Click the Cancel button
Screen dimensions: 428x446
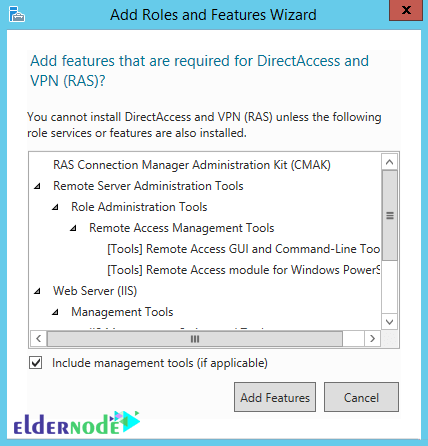coord(361,397)
